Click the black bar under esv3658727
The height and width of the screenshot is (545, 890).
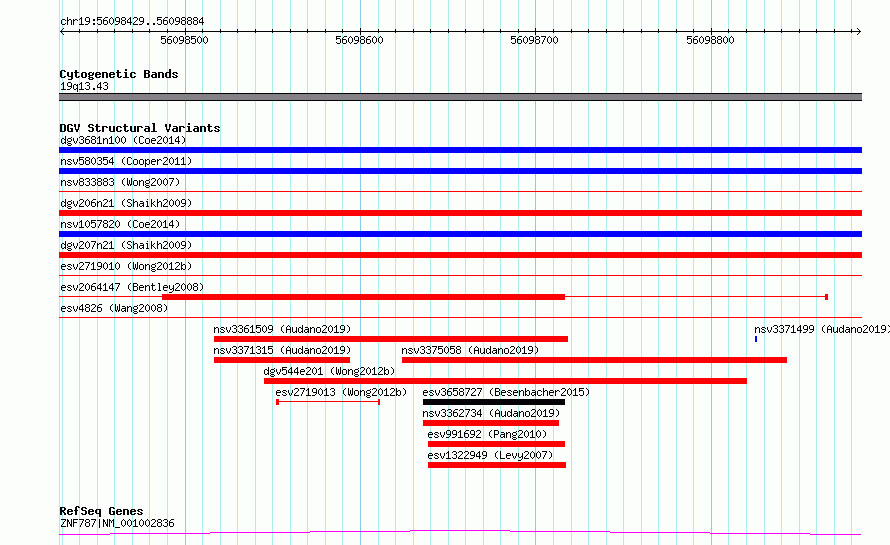tap(494, 402)
